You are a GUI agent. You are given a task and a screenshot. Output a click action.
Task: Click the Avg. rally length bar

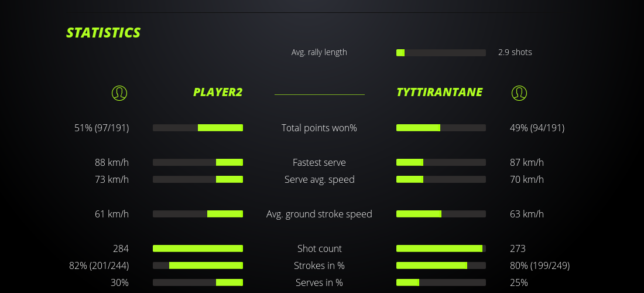click(441, 53)
